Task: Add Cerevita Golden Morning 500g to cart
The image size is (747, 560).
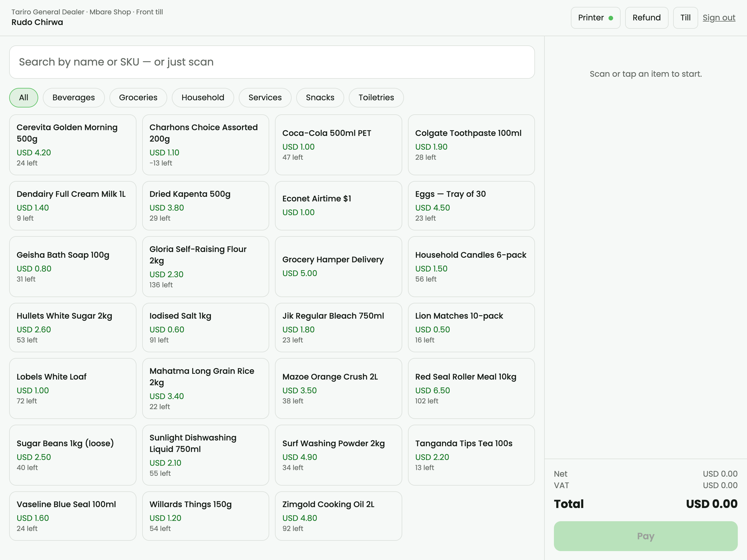Action: (x=73, y=145)
